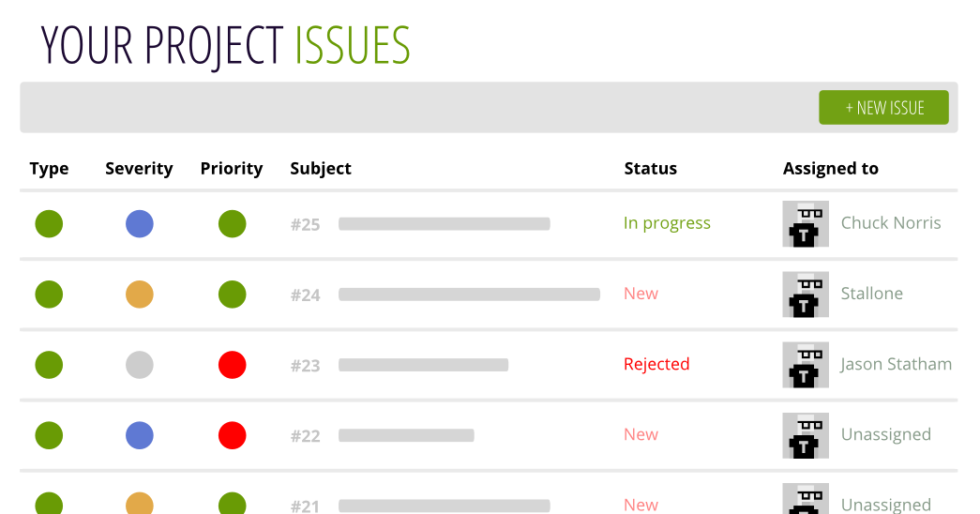Open issue #25 subject link
This screenshot has height=514, width=980.
444,224
